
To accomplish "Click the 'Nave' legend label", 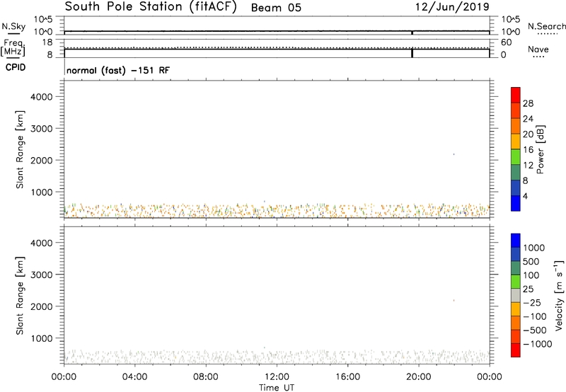I will (x=538, y=50).
